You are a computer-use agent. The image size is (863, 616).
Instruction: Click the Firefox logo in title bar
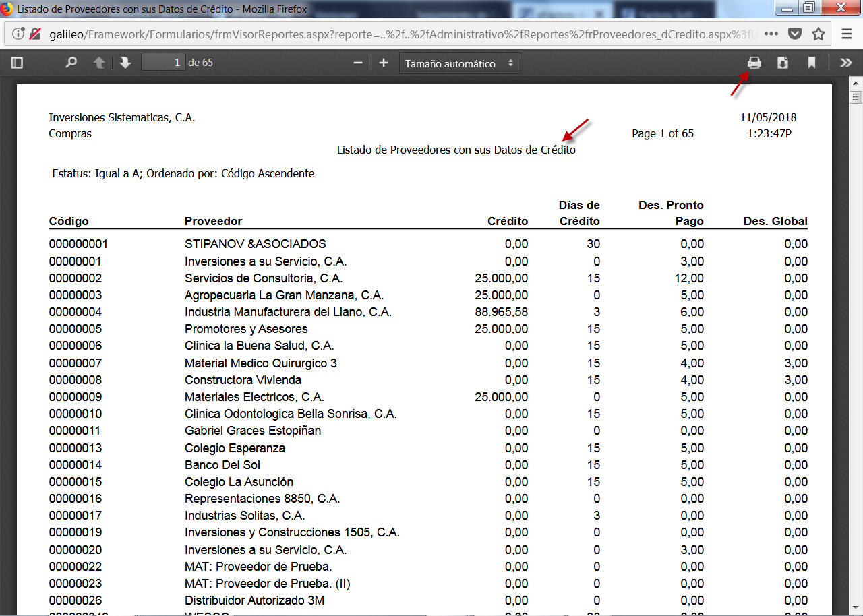(7, 9)
